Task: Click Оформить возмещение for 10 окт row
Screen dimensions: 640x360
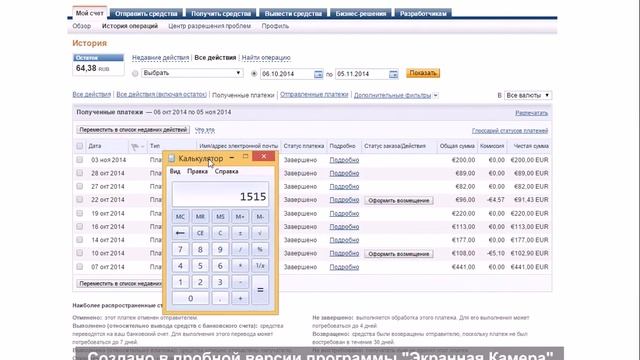Action: pos(399,254)
